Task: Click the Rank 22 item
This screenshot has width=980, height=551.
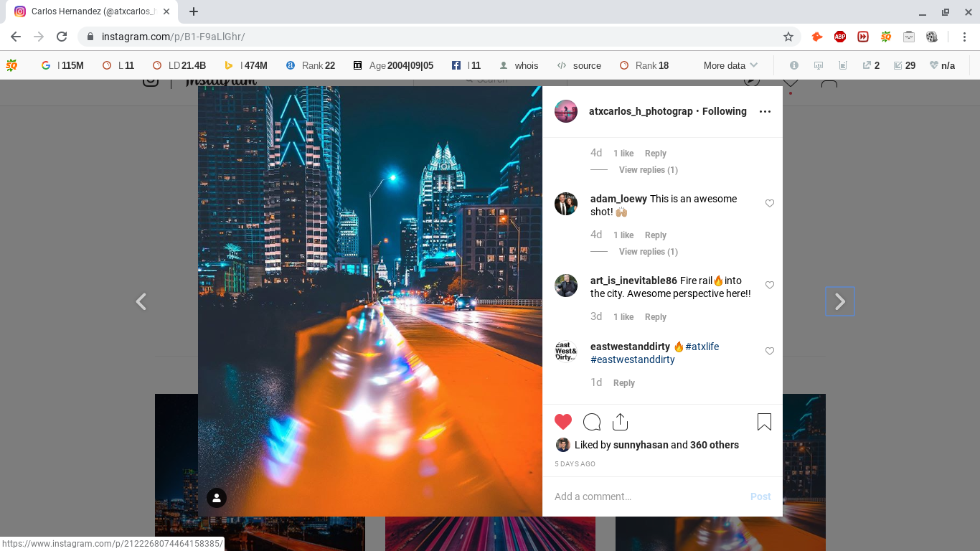Action: coord(311,65)
